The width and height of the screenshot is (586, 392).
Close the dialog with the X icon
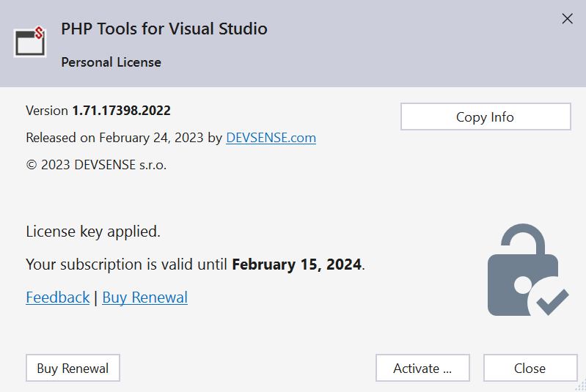(x=567, y=19)
